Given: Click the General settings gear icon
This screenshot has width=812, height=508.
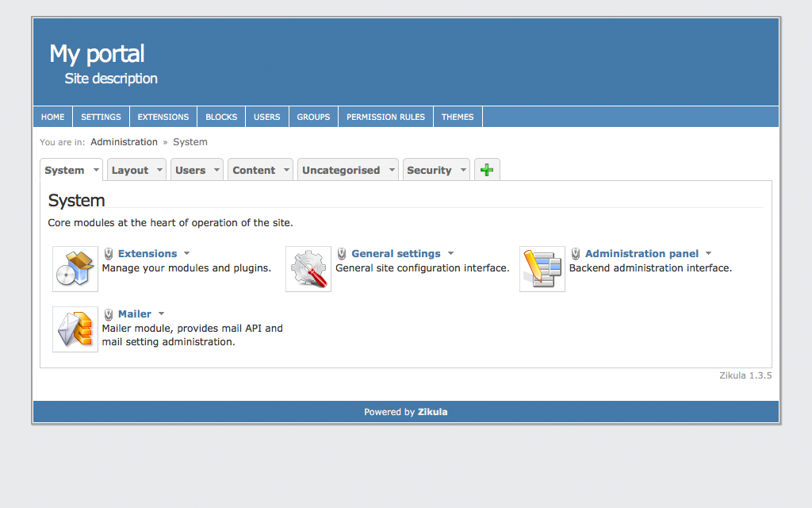Looking at the screenshot, I should [x=308, y=269].
